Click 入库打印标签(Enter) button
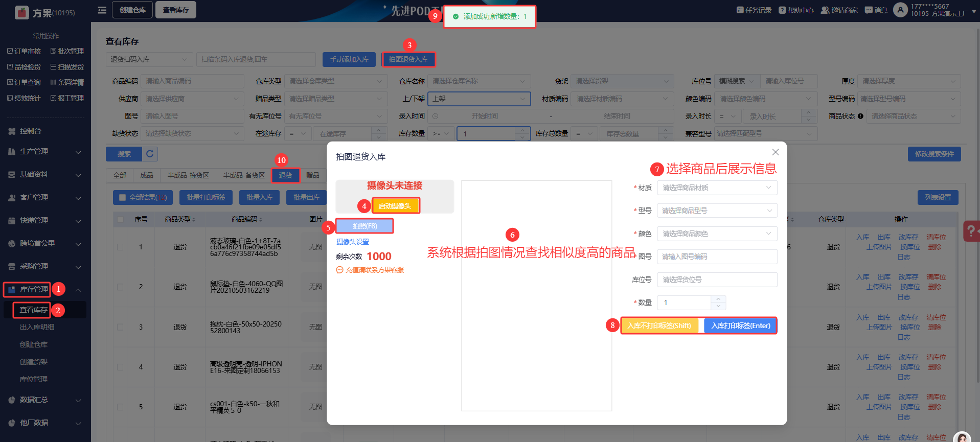980x442 pixels. point(741,325)
